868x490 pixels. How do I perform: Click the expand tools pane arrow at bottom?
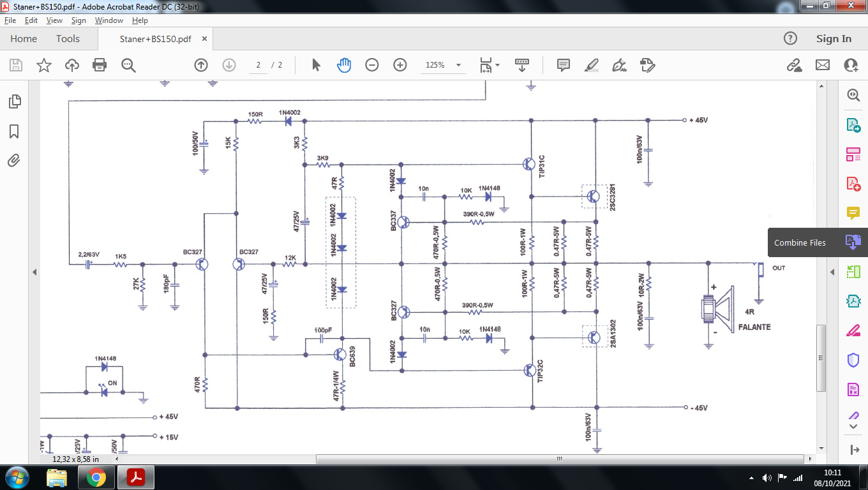tap(855, 450)
